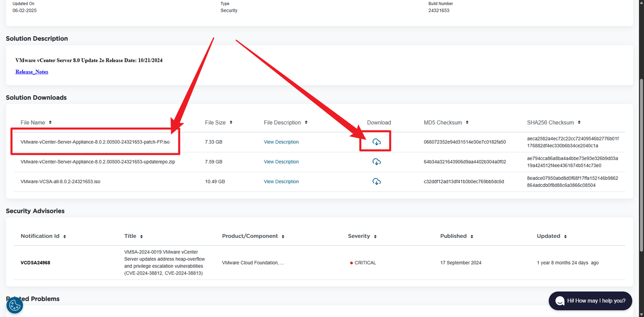
Task: Click the 10.49 GB file size
Action: pos(215,182)
